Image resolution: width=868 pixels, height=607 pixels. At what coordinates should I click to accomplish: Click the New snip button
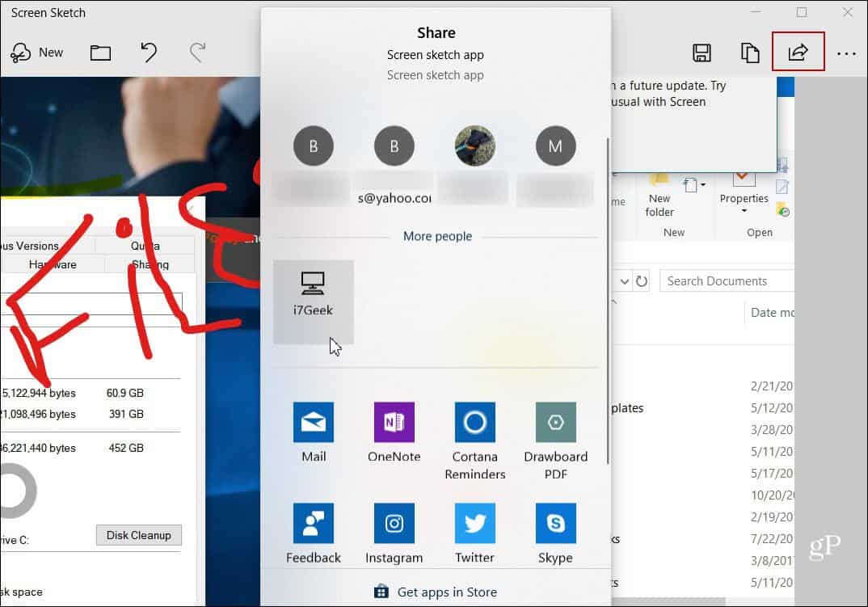tap(36, 53)
